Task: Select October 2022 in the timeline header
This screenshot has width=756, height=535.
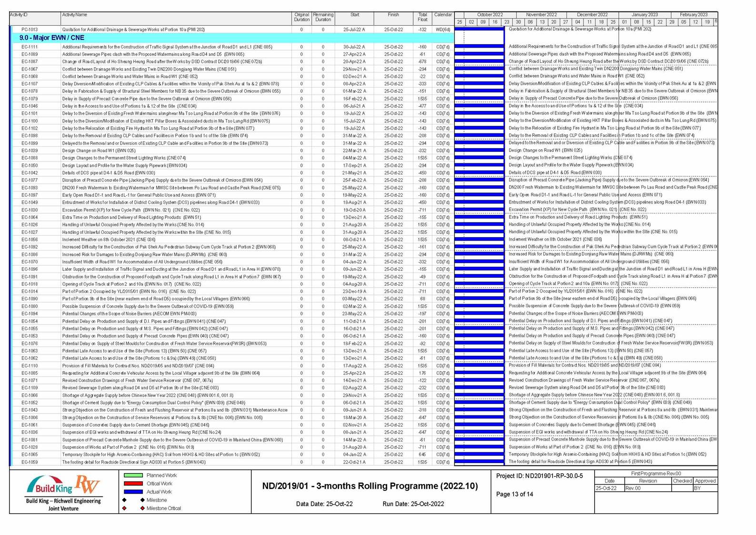Action: [x=490, y=15]
